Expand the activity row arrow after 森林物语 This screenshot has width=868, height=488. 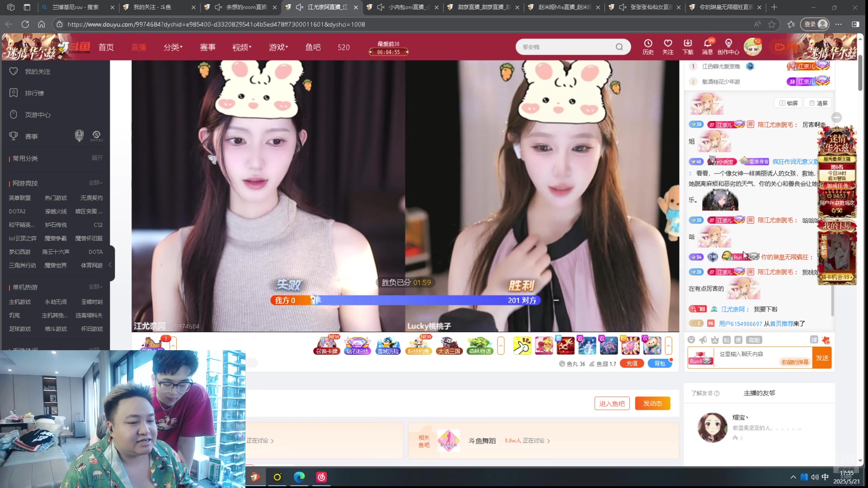point(501,346)
